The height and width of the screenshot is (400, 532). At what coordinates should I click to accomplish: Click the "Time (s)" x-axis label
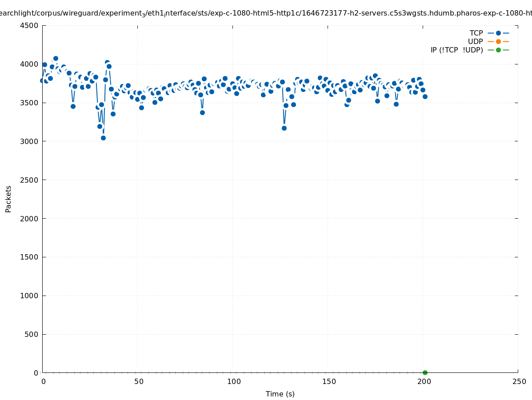coord(280,394)
